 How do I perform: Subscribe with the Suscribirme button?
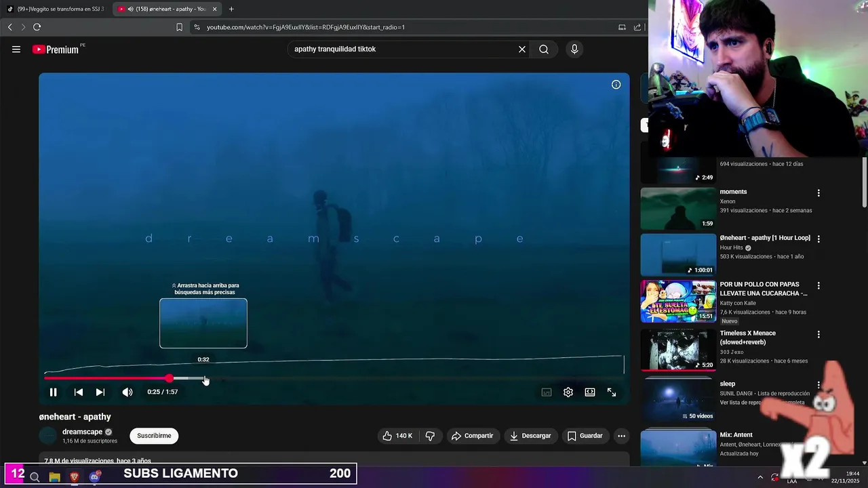pyautogui.click(x=154, y=436)
